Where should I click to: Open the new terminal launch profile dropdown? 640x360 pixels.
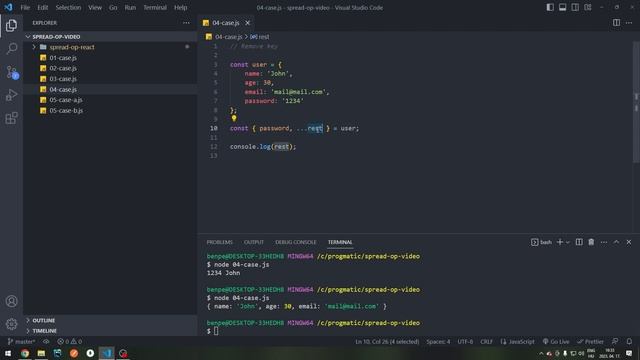[x=567, y=242]
